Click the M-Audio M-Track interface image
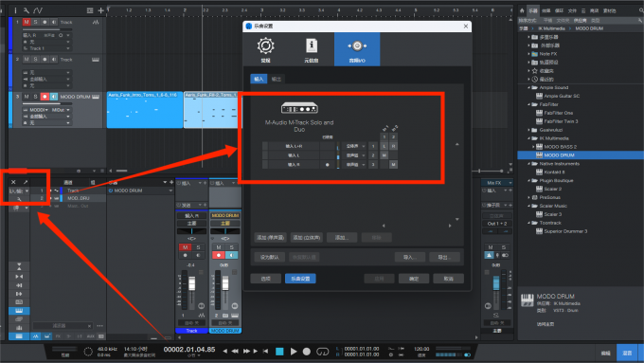The width and height of the screenshot is (644, 363). (299, 108)
